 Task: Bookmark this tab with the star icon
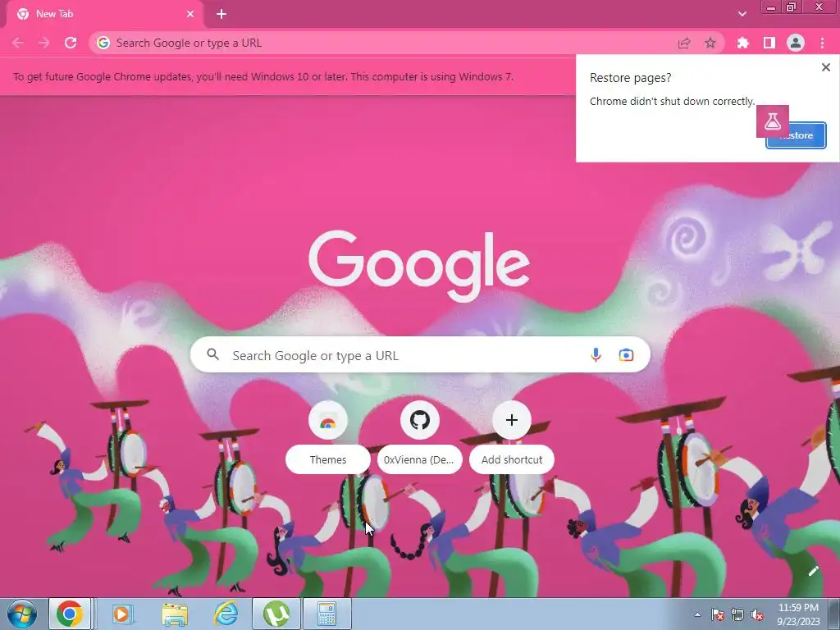click(x=710, y=43)
